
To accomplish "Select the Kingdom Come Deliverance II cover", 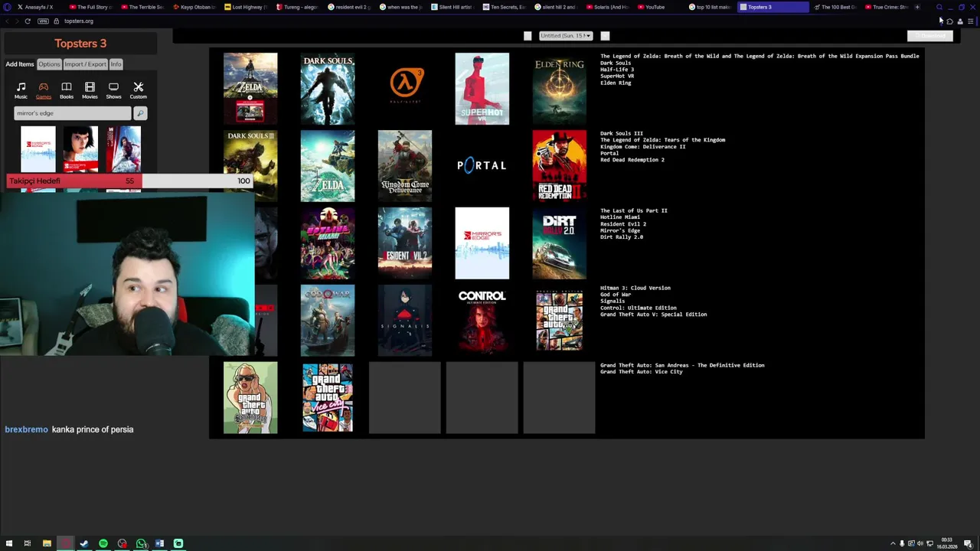I will click(x=405, y=166).
